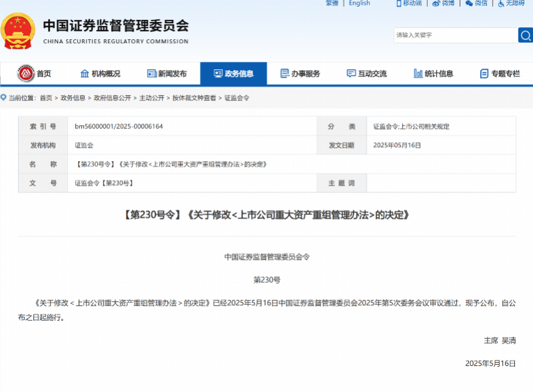Click 按体裁文种查看 breadcrumb link
The width and height of the screenshot is (533, 392).
pos(194,98)
